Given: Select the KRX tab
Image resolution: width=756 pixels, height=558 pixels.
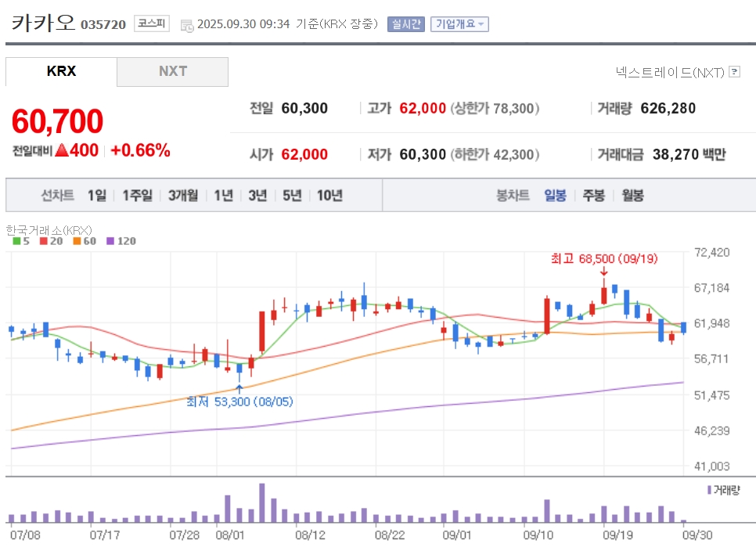Looking at the screenshot, I should [61, 71].
